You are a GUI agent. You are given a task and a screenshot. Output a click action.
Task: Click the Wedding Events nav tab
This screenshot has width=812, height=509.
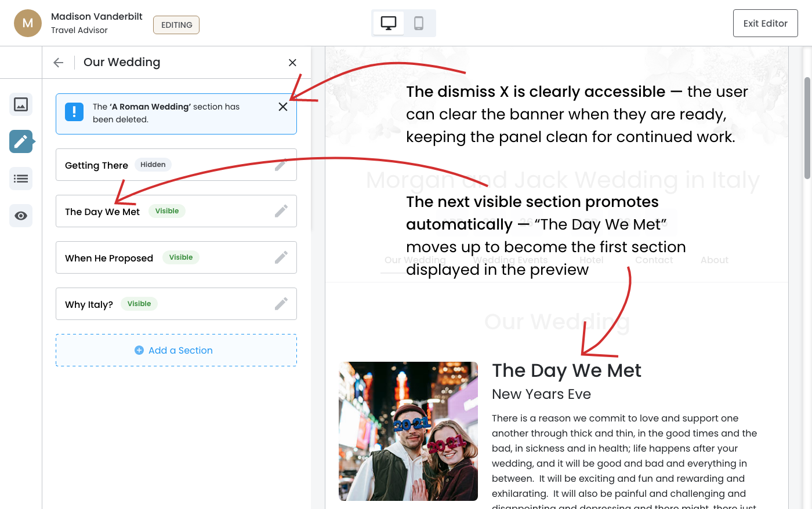pos(510,260)
